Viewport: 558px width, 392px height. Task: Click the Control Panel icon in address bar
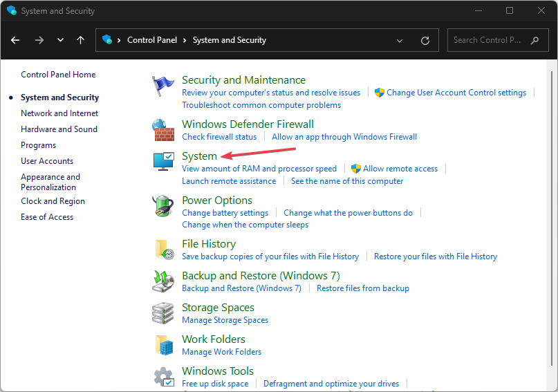pos(107,39)
